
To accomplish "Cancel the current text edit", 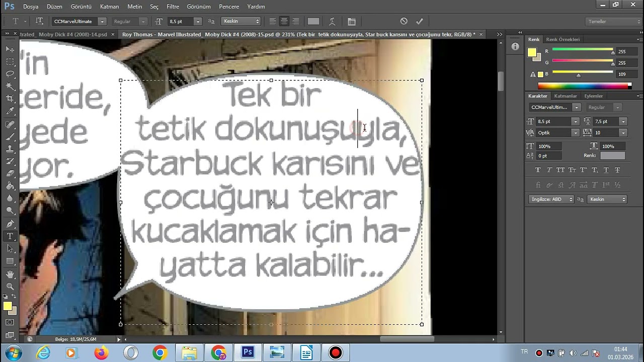I will pos(404,21).
